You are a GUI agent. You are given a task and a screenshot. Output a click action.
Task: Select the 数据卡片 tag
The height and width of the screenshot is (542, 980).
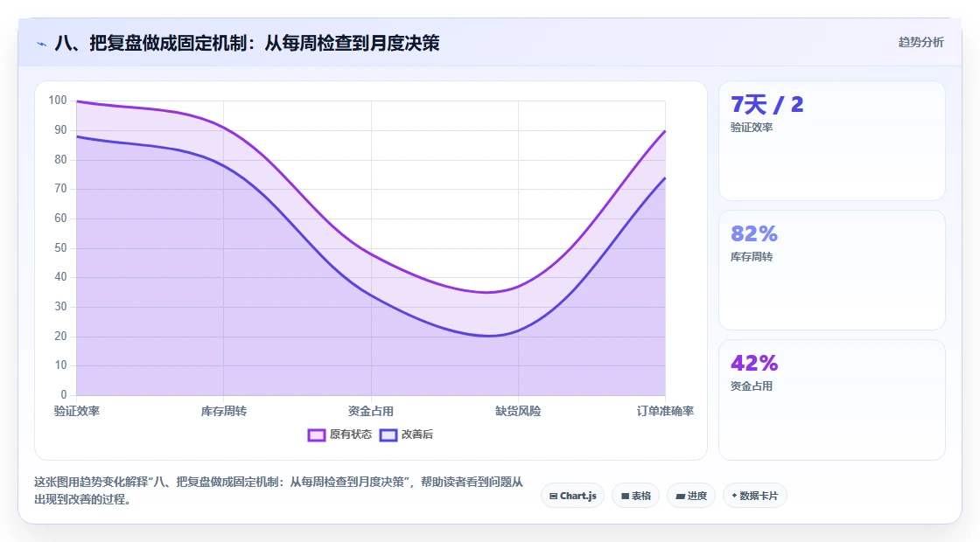coord(754,496)
